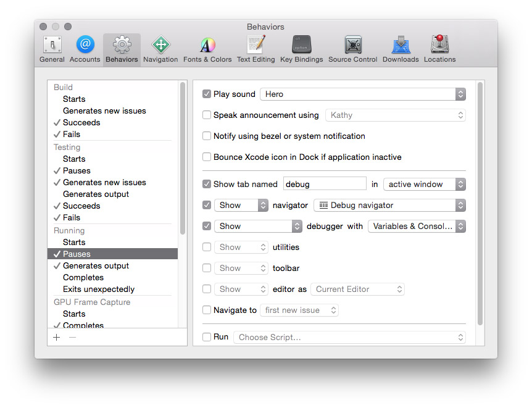Open Fonts & Colors icon
The image size is (532, 408).
(x=207, y=44)
